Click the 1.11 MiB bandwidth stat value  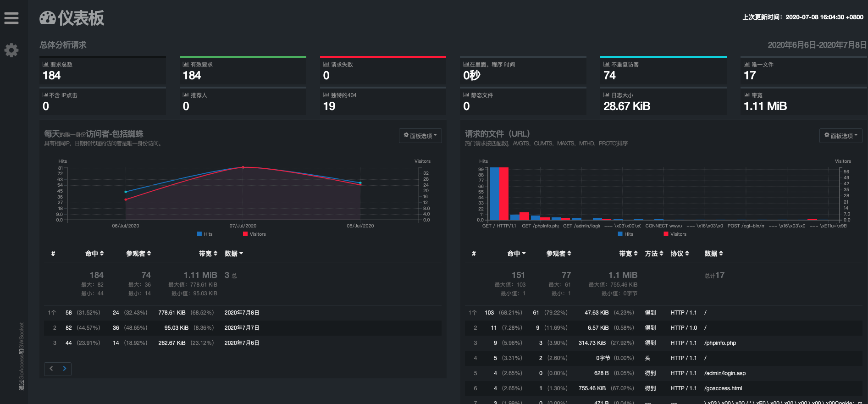(765, 106)
